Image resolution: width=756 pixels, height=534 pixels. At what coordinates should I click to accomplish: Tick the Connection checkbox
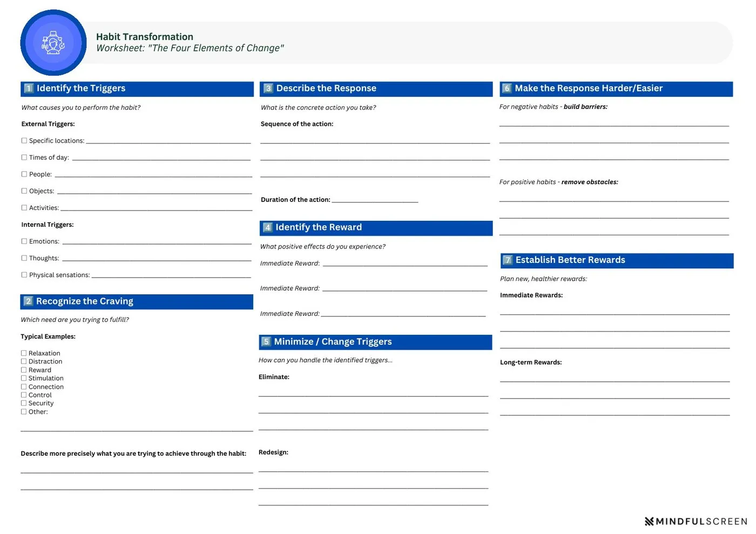point(24,387)
